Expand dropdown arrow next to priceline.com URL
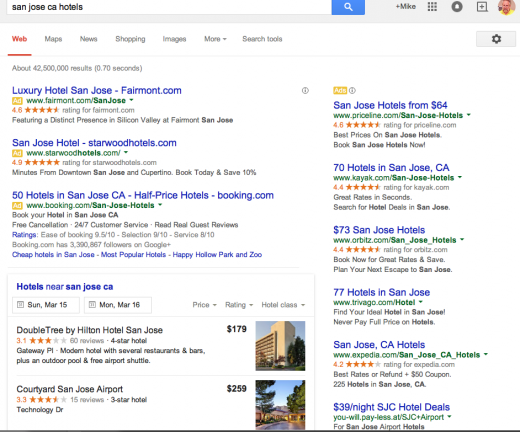 [469, 115]
